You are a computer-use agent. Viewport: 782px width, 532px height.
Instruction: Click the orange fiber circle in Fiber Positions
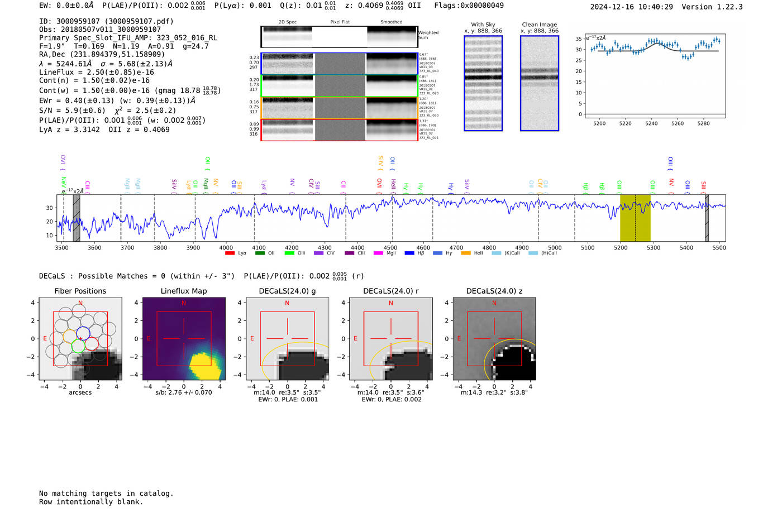pyautogui.click(x=70, y=336)
